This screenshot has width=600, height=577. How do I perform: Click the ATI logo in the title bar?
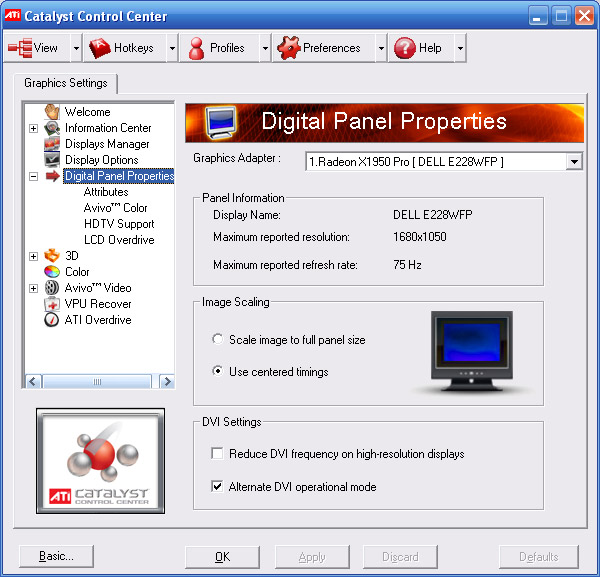(x=13, y=15)
